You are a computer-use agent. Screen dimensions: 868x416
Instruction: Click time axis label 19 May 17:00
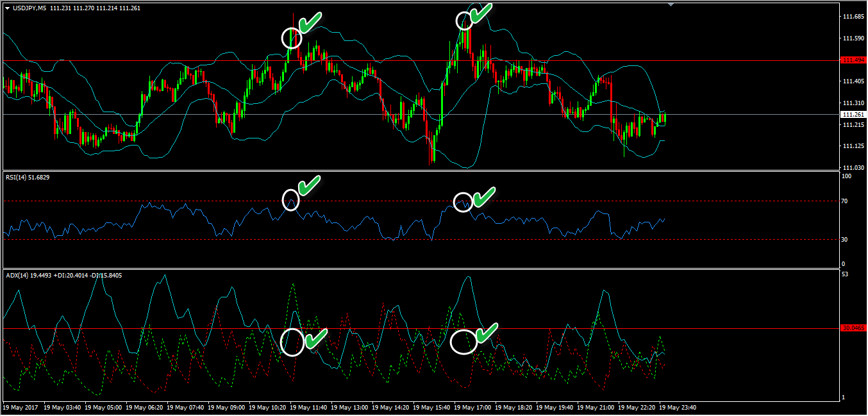472,407
